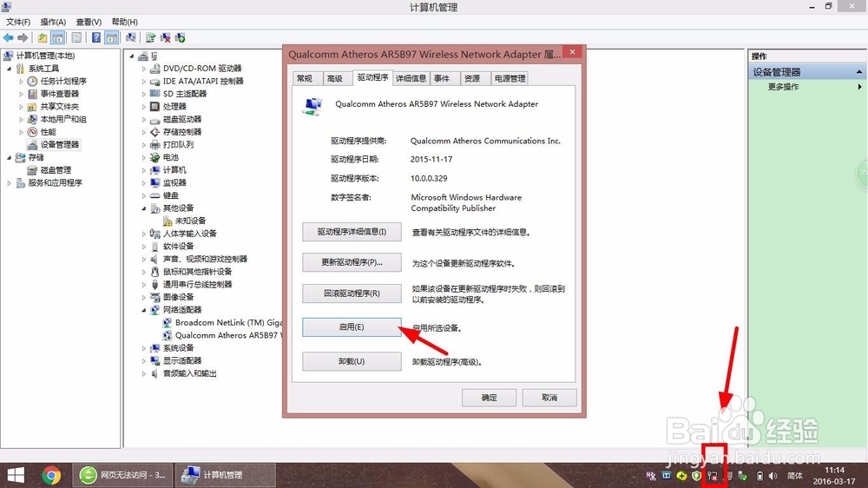Click the green shield security tray icon
868x488 pixels.
pyautogui.click(x=698, y=476)
